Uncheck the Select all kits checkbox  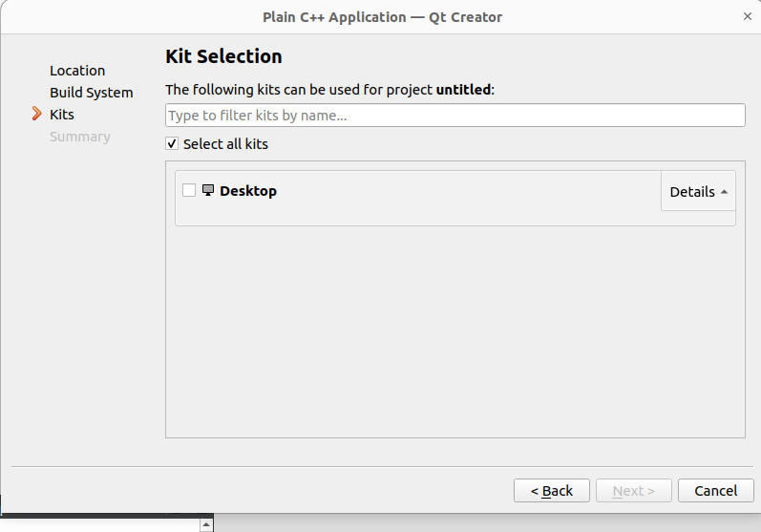click(172, 144)
